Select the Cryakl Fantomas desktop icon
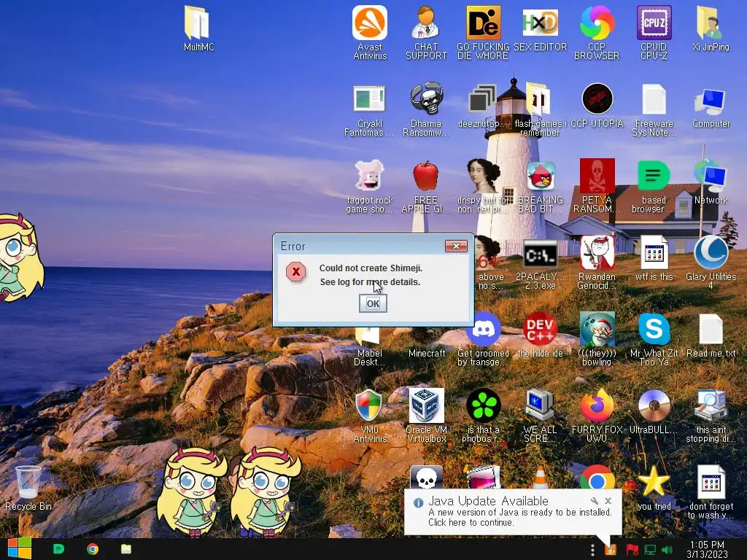 (x=370, y=109)
